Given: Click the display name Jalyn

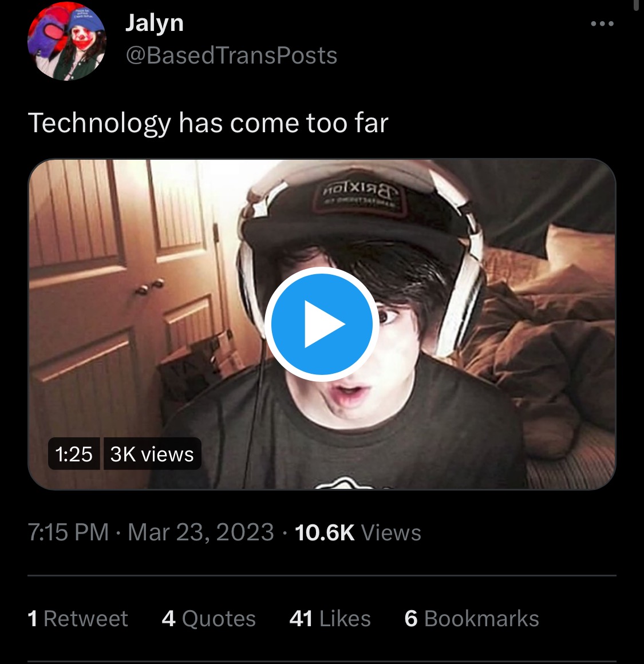Looking at the screenshot, I should click(x=154, y=23).
